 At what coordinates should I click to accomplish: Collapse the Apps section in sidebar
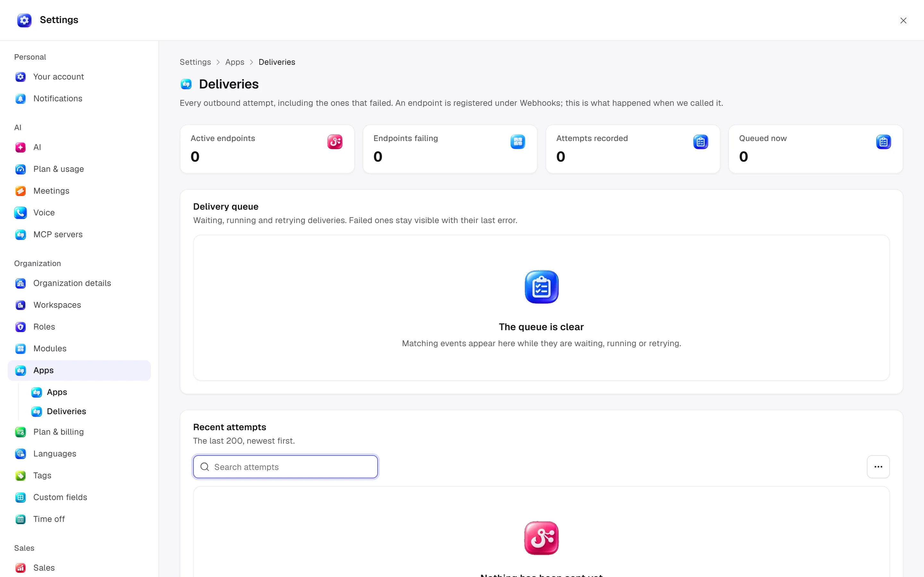[79, 371]
